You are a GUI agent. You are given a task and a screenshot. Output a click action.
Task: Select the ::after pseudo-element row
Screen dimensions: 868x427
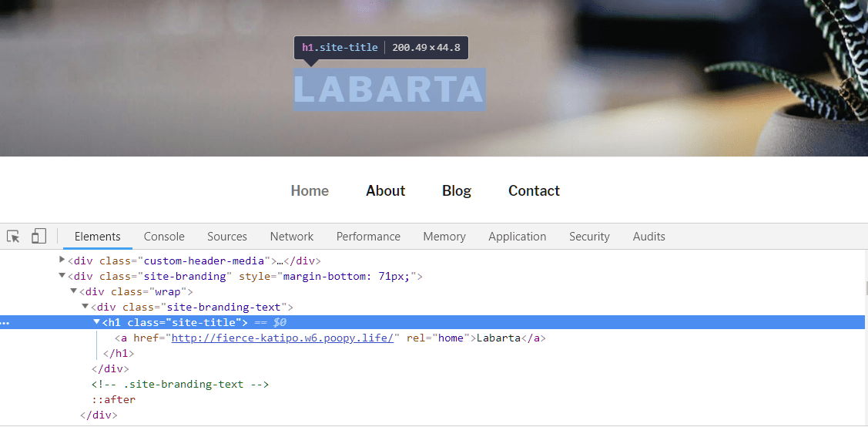click(x=113, y=399)
